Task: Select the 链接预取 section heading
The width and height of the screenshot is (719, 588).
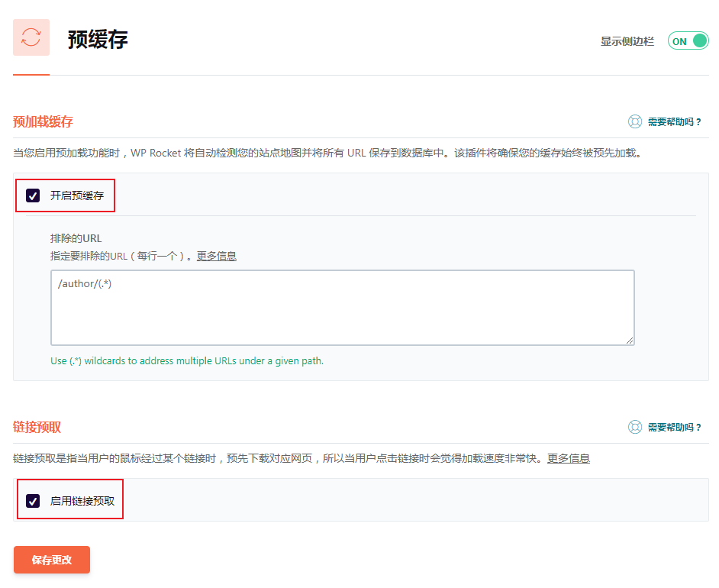Action: [37, 427]
